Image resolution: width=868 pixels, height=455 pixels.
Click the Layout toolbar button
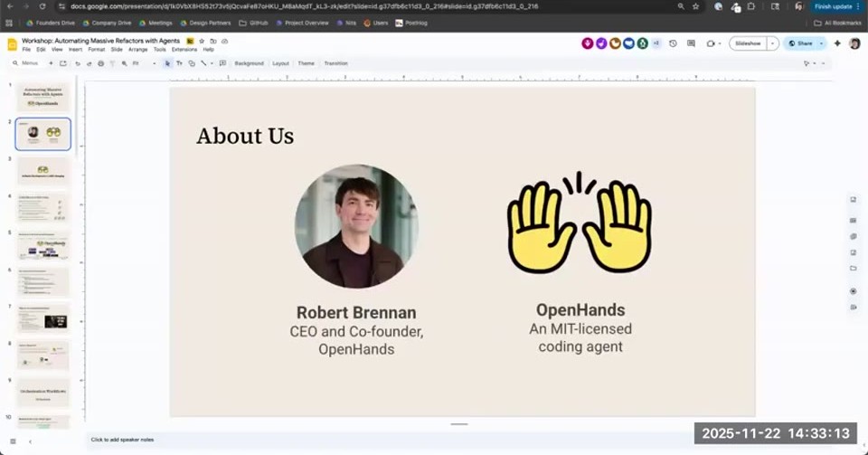coord(280,63)
